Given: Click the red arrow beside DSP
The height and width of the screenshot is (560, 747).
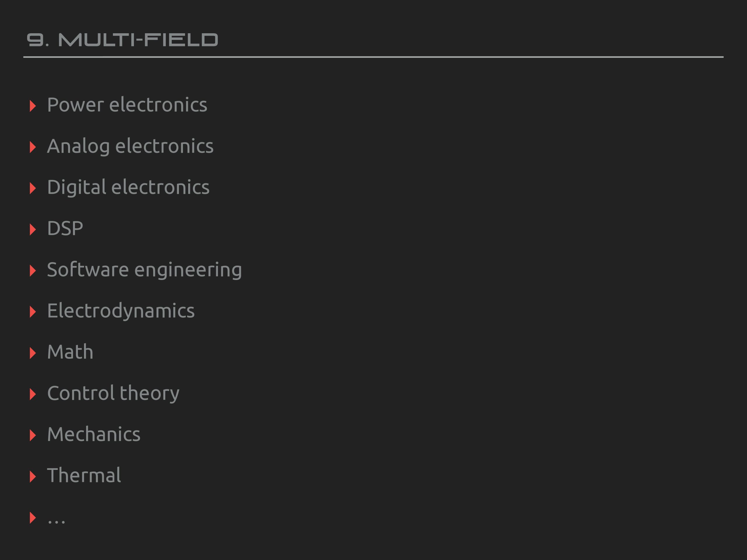Looking at the screenshot, I should [33, 230].
